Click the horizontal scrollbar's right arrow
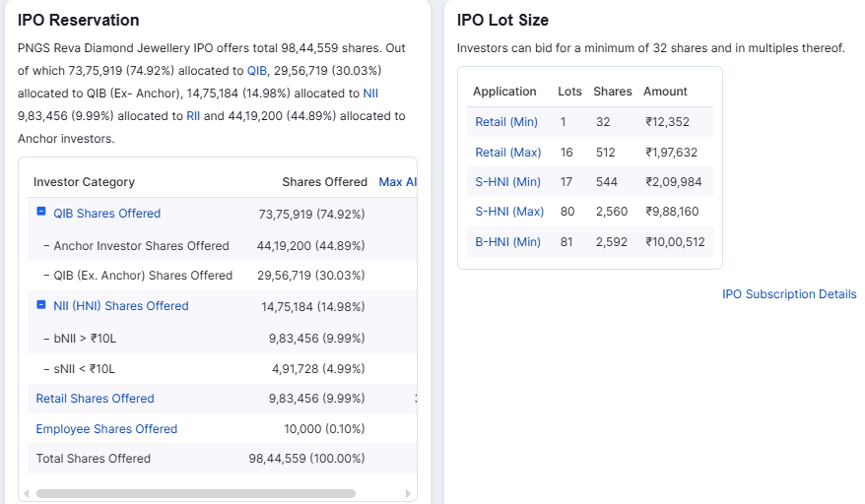Image resolution: width=865 pixels, height=504 pixels. pyautogui.click(x=408, y=493)
